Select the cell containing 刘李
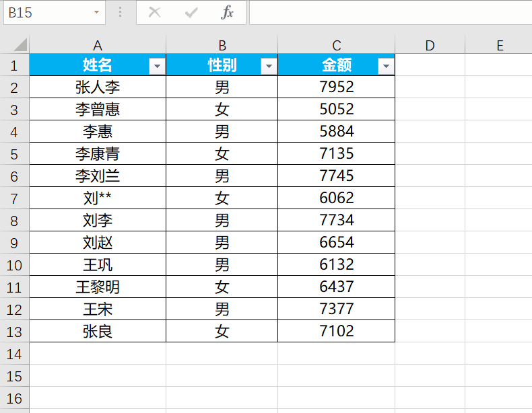This screenshot has width=532, height=413. tap(98, 220)
